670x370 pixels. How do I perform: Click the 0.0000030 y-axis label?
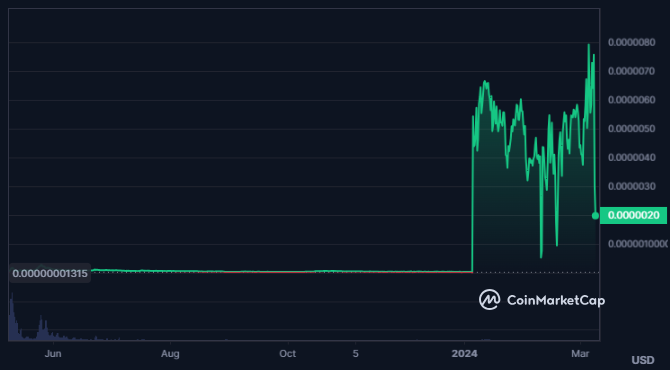point(631,186)
